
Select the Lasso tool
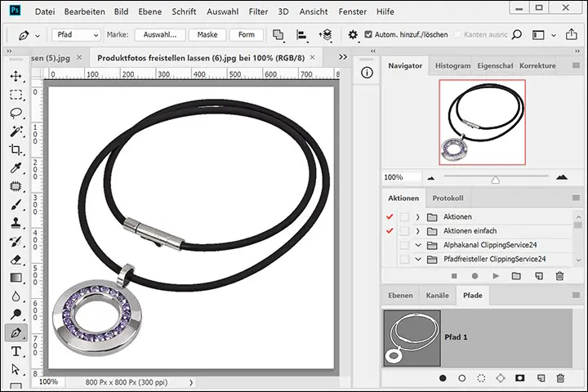(x=16, y=113)
